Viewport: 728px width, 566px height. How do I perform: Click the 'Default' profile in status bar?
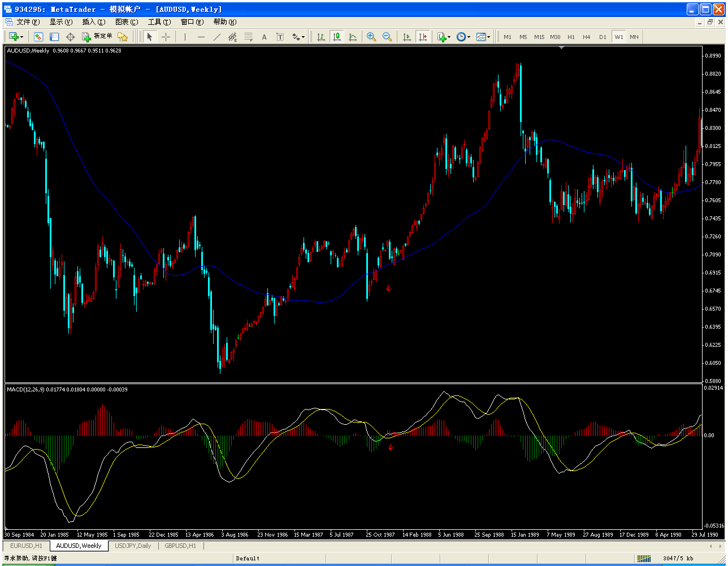248,558
